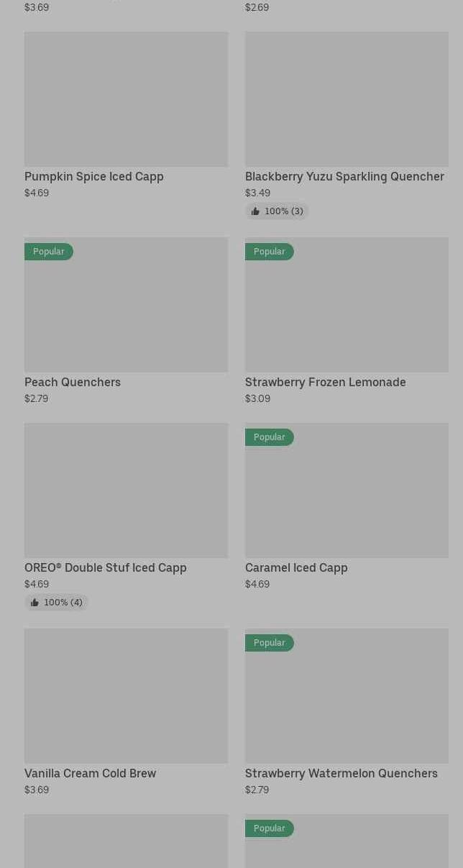The image size is (463, 868).
Task: Click the Popular badge on Caramel Iced Capp
Action: click(x=270, y=437)
